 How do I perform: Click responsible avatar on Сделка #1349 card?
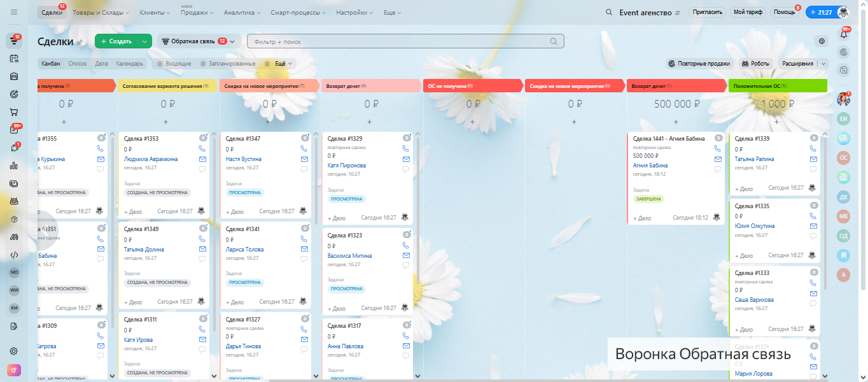coord(201,302)
